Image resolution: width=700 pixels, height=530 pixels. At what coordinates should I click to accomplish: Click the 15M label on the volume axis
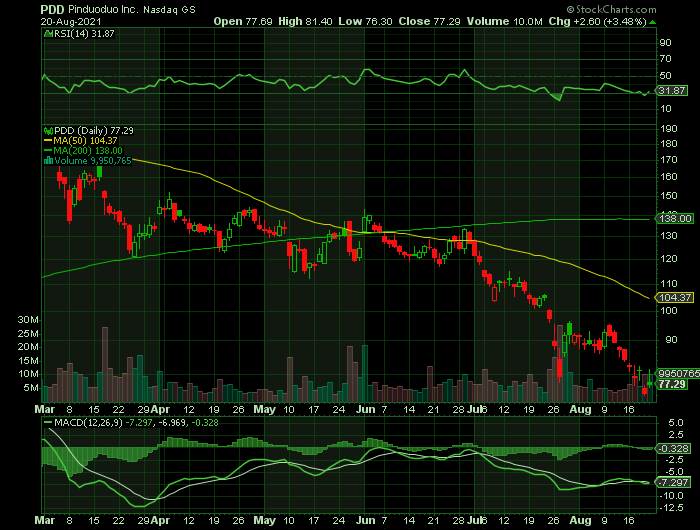[28, 361]
